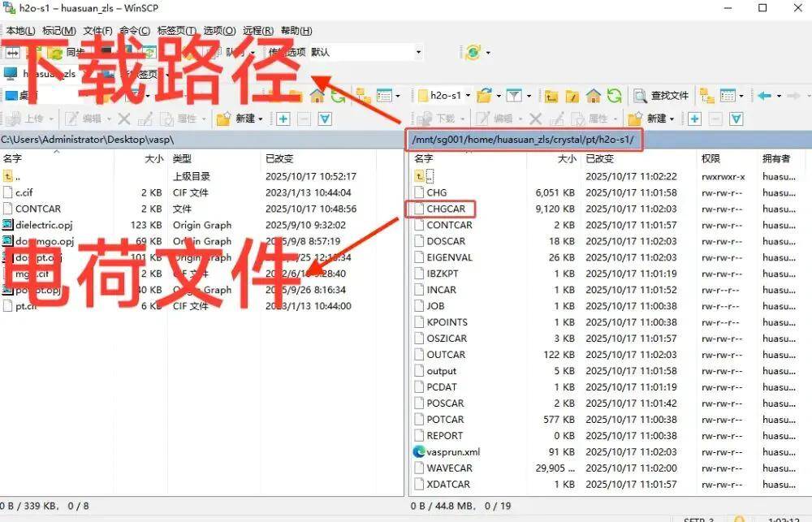The width and height of the screenshot is (812, 522).
Task: Open the 文件(F) menu
Action: (97, 31)
